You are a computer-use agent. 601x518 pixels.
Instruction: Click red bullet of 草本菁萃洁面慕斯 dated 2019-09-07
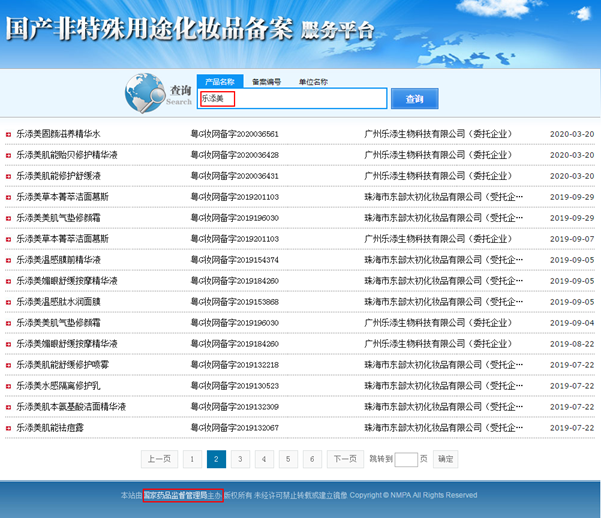coord(8,239)
